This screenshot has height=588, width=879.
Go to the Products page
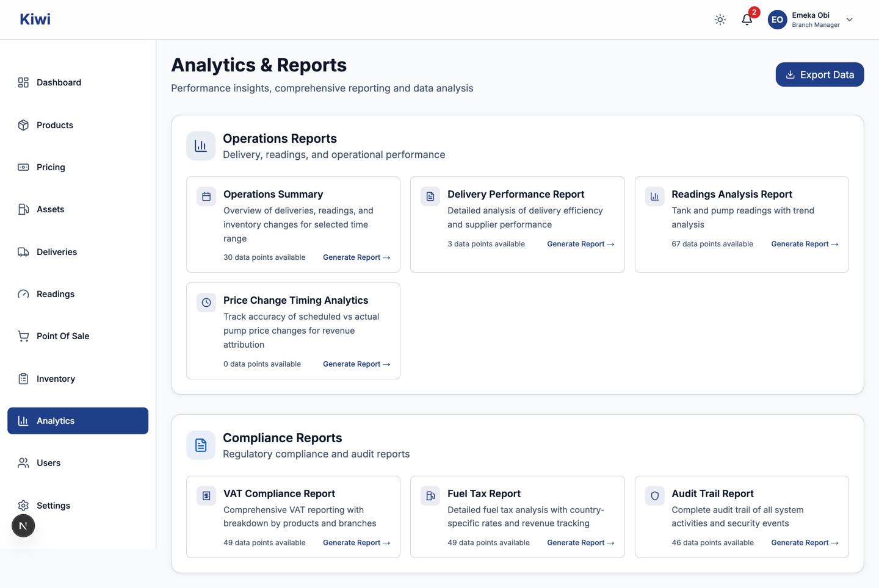tap(78, 125)
